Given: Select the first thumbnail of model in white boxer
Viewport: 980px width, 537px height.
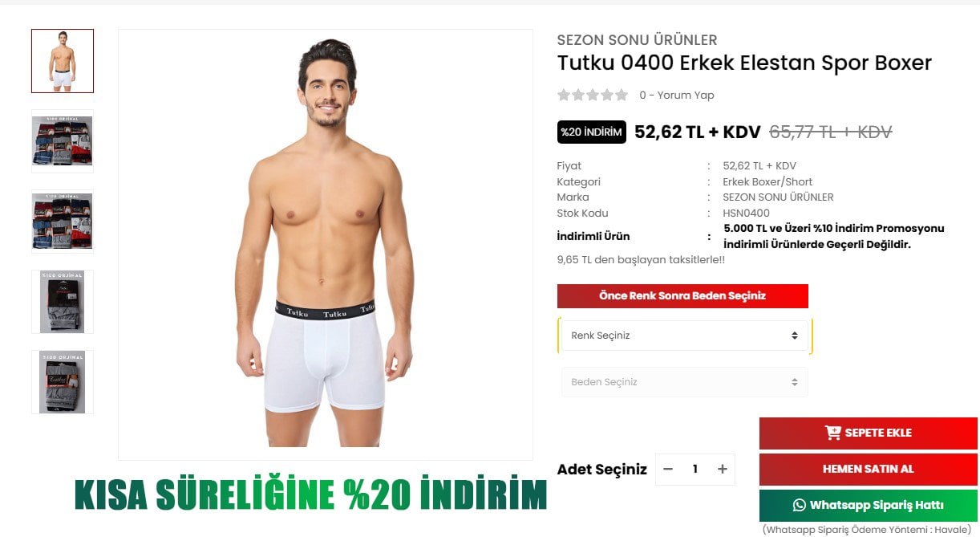Looking at the screenshot, I should [x=63, y=61].
